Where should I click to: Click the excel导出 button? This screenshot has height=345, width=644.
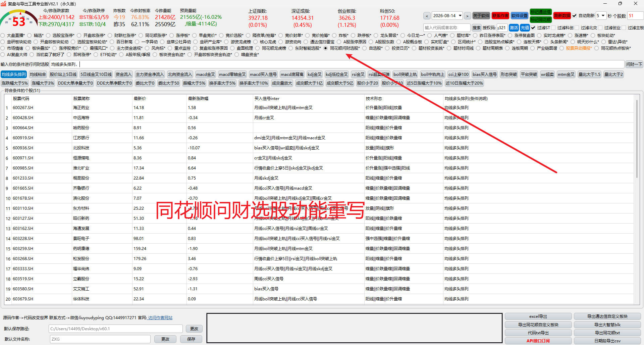[538, 316]
